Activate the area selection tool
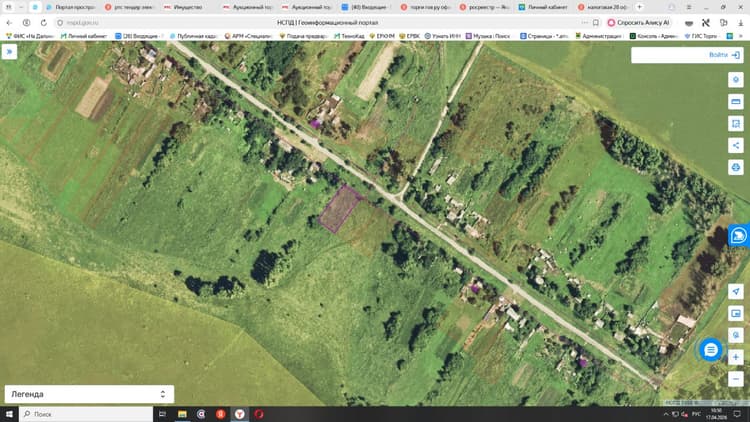 736,123
